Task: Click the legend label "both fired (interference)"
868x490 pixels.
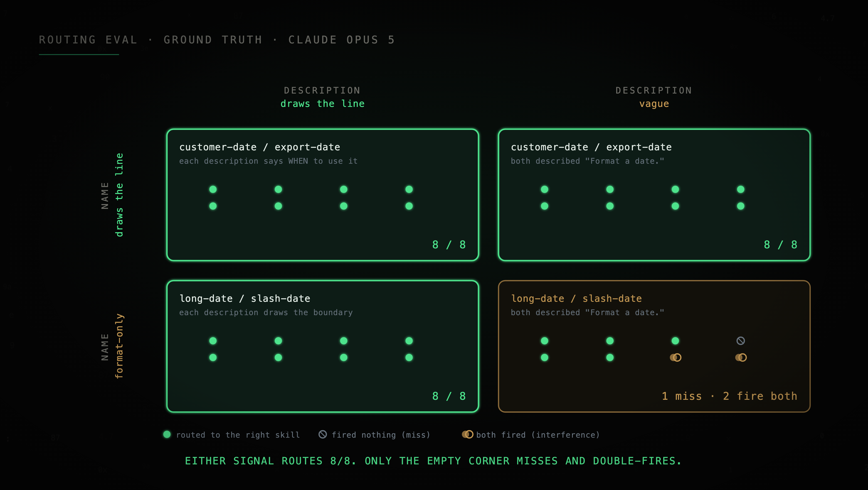Action: click(x=538, y=435)
